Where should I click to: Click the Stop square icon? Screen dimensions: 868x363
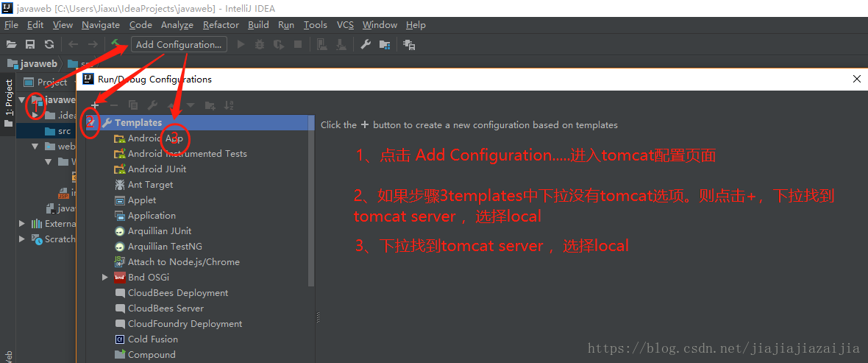pyautogui.click(x=298, y=44)
